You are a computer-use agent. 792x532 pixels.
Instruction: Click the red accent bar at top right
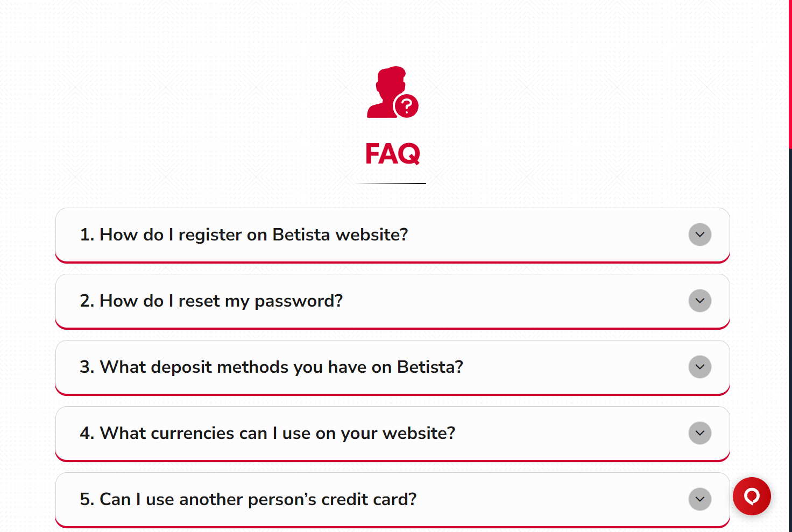coord(789,70)
